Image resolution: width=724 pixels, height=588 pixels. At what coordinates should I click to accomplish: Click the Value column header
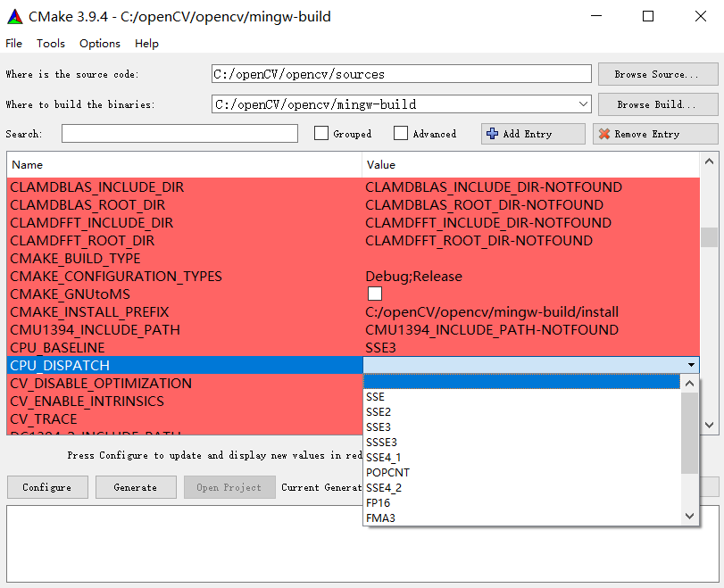point(531,165)
